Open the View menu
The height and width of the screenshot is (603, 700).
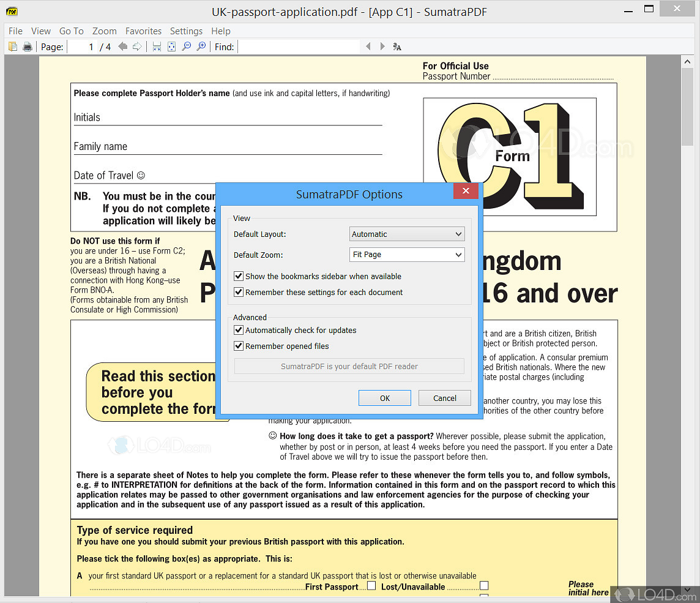tap(40, 31)
